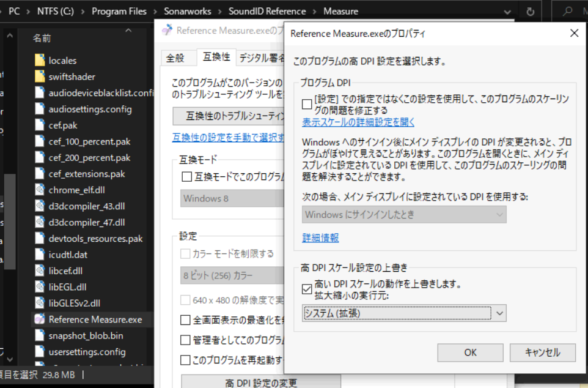Open the manual compatibility settings link
This screenshot has height=388, width=588.
coord(228,138)
